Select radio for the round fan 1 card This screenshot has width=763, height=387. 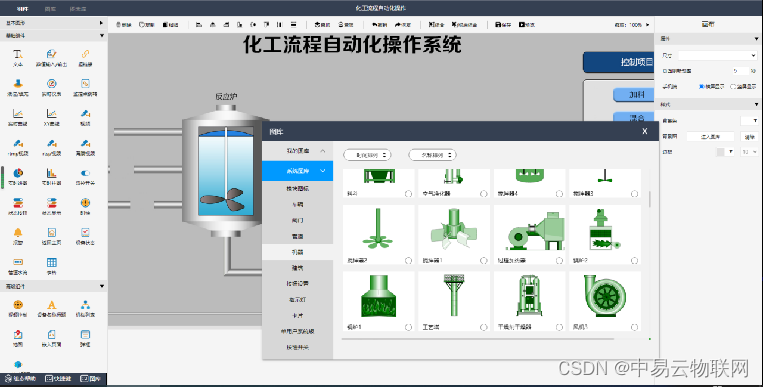coord(635,327)
